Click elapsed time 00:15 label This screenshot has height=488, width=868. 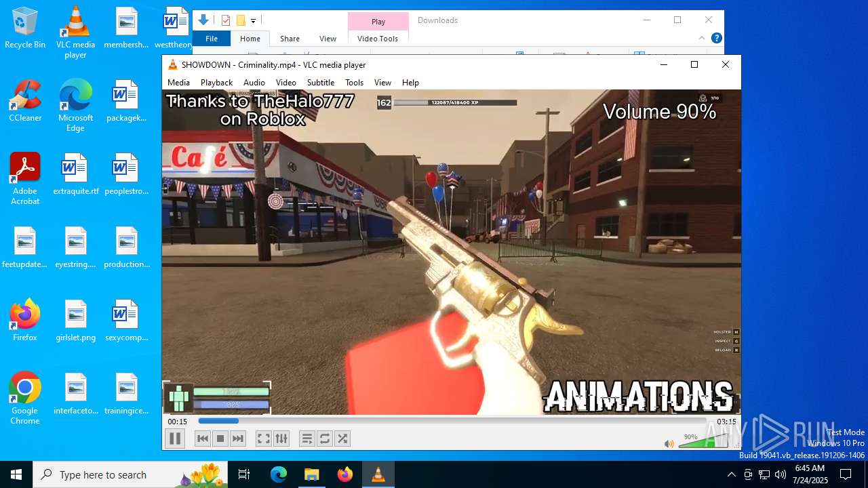click(x=178, y=422)
